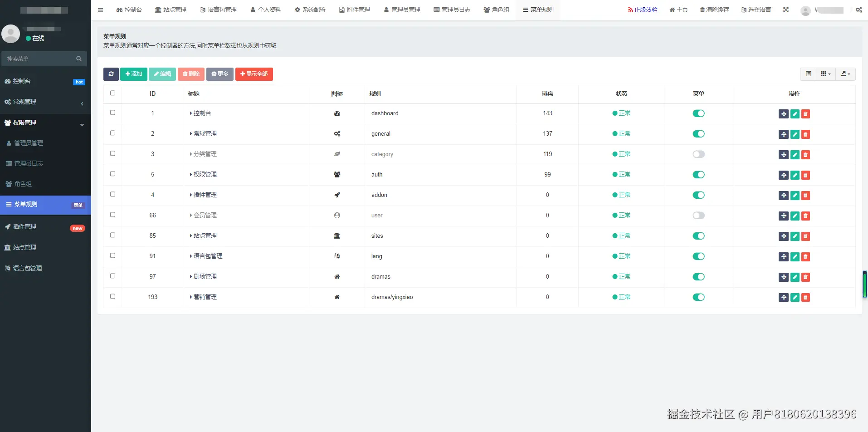Expand the 控制台 row in the table
Viewport: 868px width, 432px height.
191,113
